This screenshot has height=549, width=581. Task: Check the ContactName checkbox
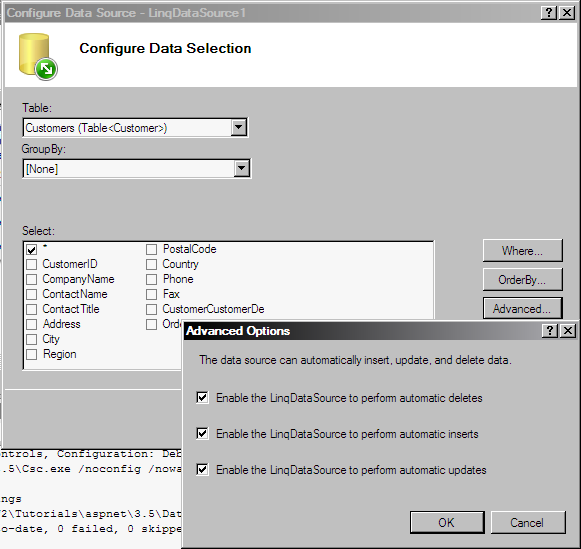(31, 294)
